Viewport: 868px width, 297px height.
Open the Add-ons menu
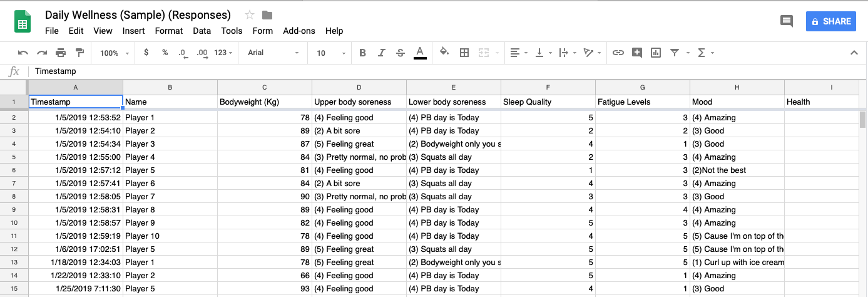299,31
